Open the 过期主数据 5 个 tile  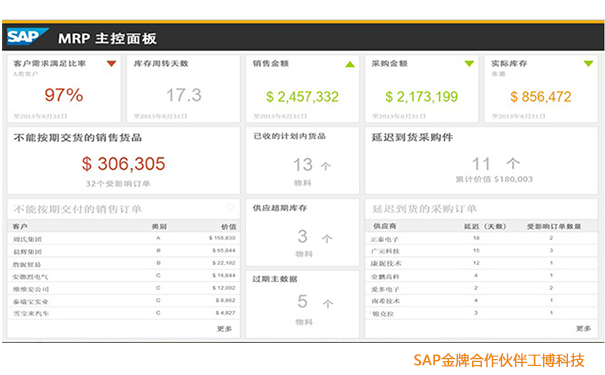302,304
